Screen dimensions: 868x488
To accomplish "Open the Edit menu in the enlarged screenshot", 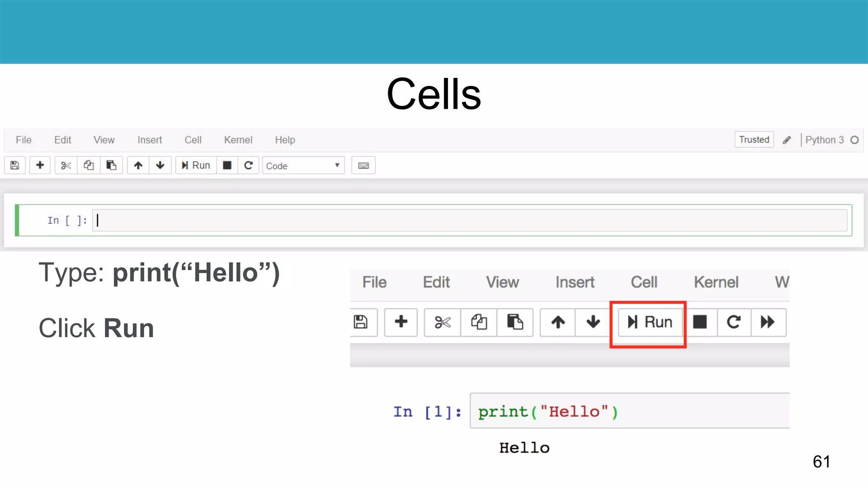I will (x=436, y=282).
